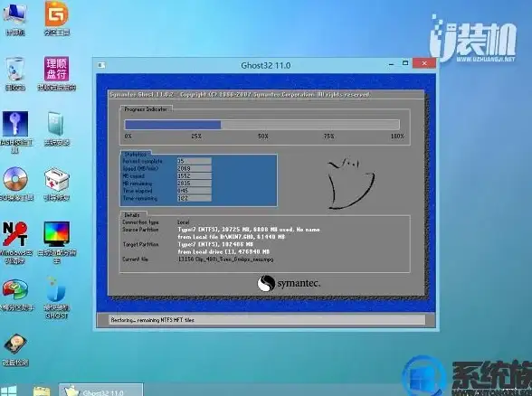Click the Ghost32 window system menu icon
Screen dimensions: 532x396
tap(101, 65)
